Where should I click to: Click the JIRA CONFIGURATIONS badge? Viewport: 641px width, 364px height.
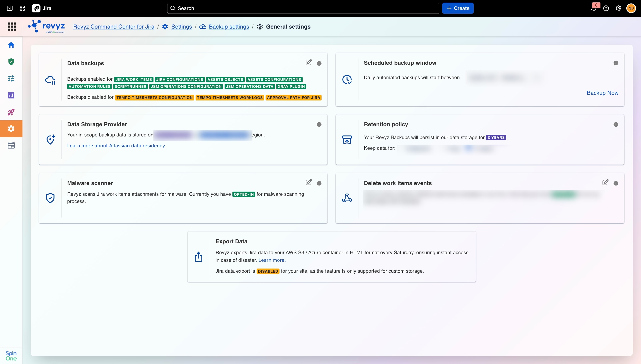click(x=180, y=80)
